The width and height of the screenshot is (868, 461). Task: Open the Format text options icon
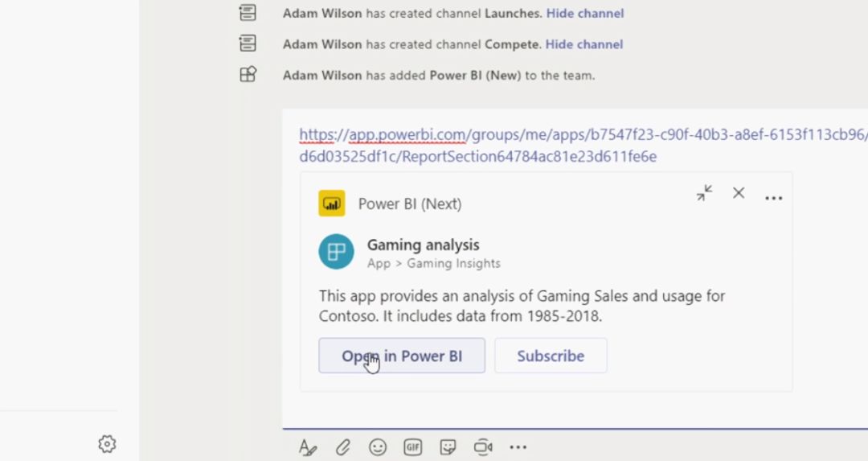pos(307,447)
